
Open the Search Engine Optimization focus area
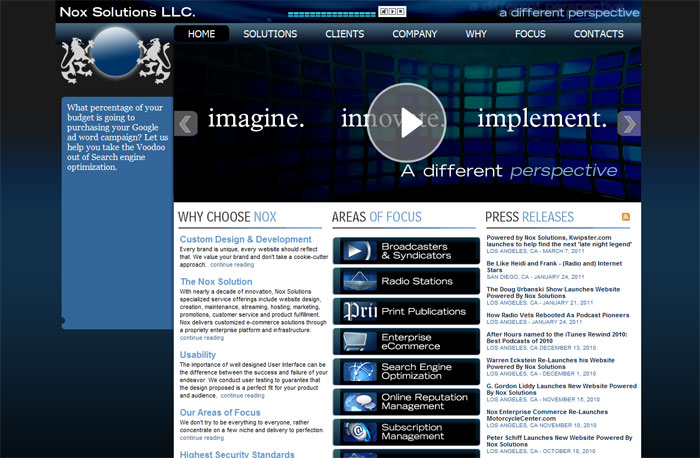pos(406,372)
